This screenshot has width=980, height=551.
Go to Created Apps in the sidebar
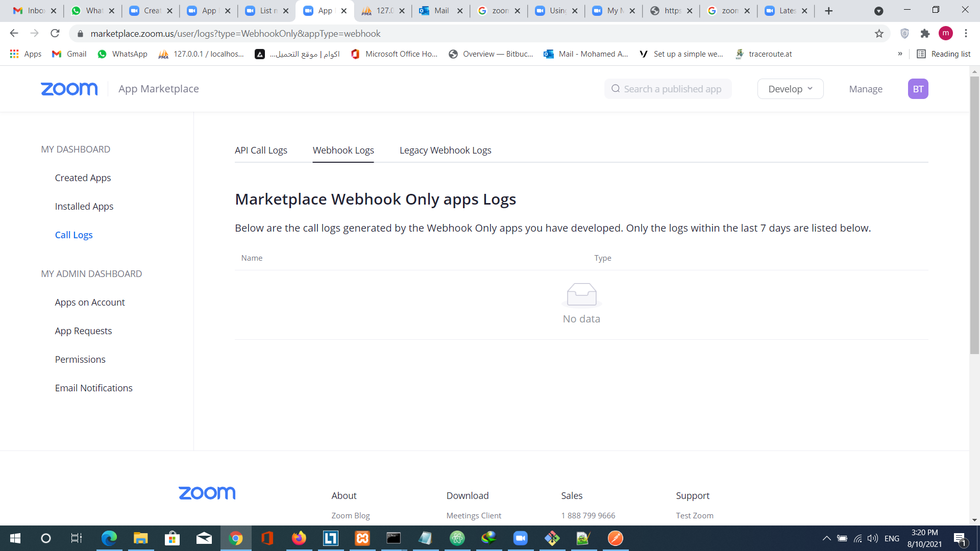pyautogui.click(x=83, y=178)
